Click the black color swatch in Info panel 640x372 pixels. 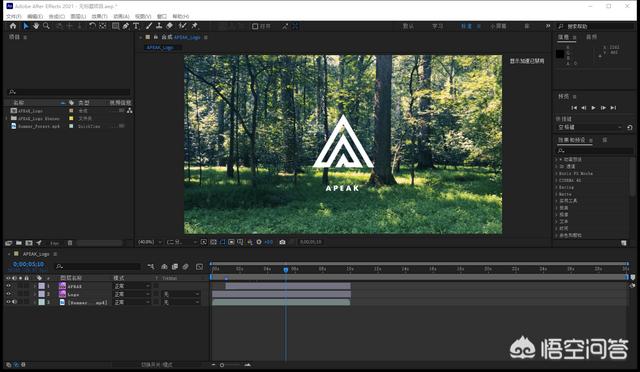pyautogui.click(x=560, y=53)
